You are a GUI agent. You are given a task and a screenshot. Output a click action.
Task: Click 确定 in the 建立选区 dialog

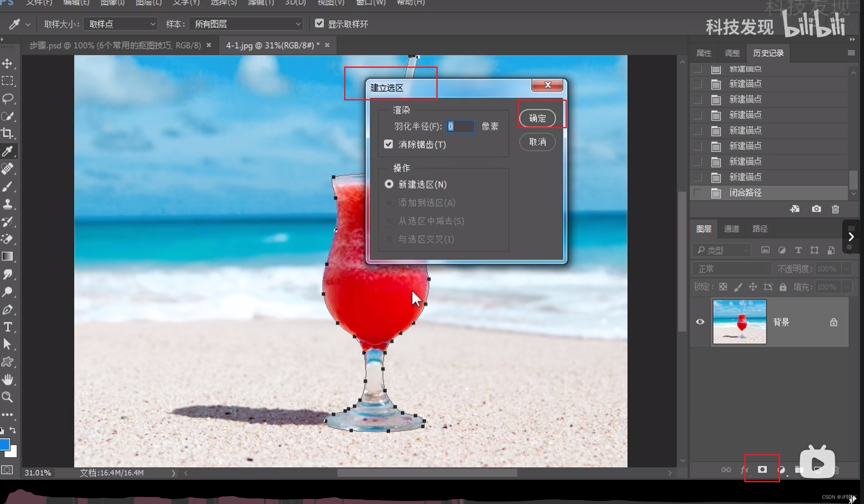537,118
